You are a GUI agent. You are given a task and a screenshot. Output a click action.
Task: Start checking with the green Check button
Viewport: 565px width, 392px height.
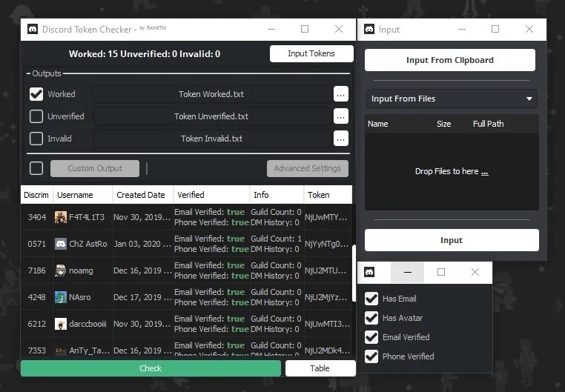pos(151,368)
